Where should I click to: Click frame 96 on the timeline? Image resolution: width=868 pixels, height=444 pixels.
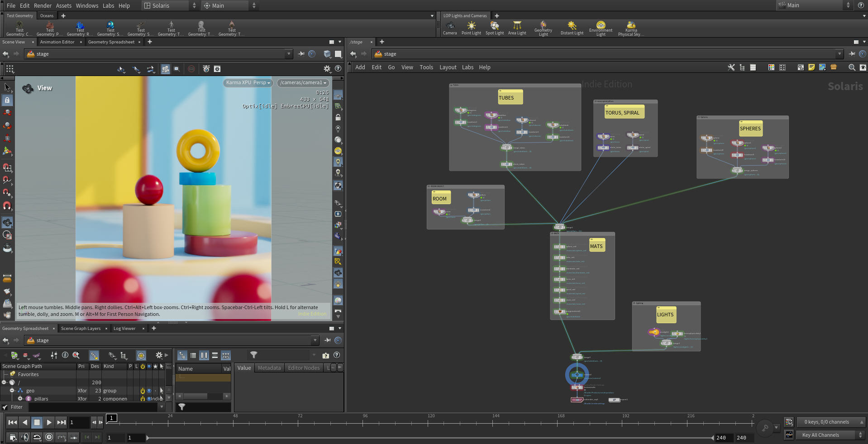coord(365,421)
